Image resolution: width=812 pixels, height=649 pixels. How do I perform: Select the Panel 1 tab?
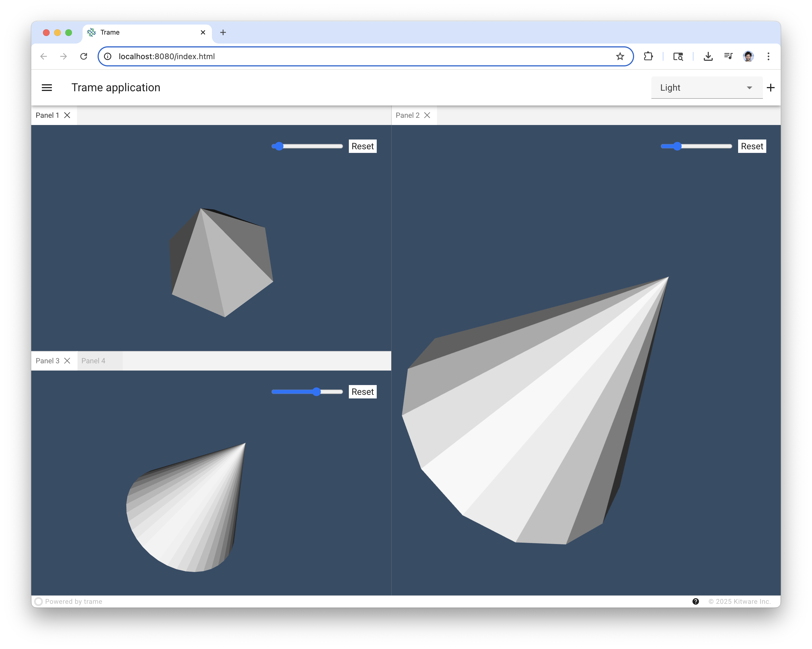click(47, 115)
